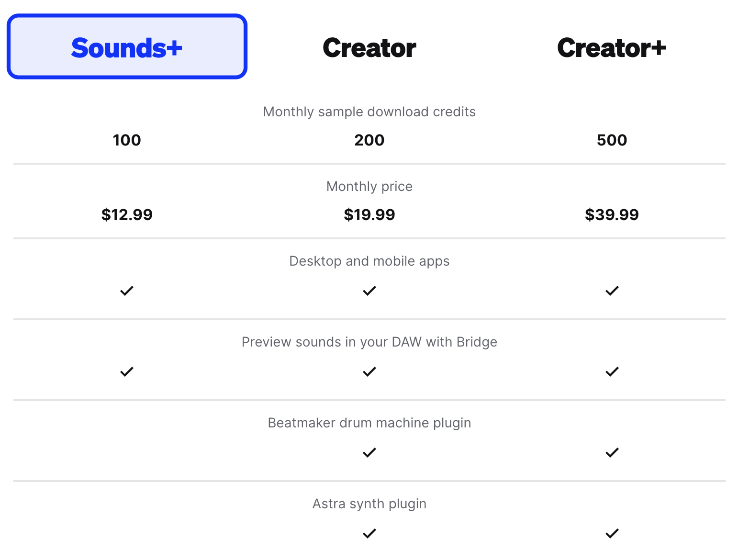This screenshot has width=739, height=560.
Task: Click the Monthly sample download credits header
Action: pos(369,112)
